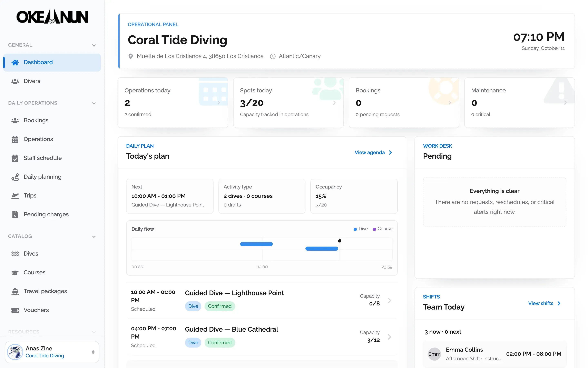Viewport: 588px width, 368px height.
Task: Click the Divers people icon
Action: point(15,81)
